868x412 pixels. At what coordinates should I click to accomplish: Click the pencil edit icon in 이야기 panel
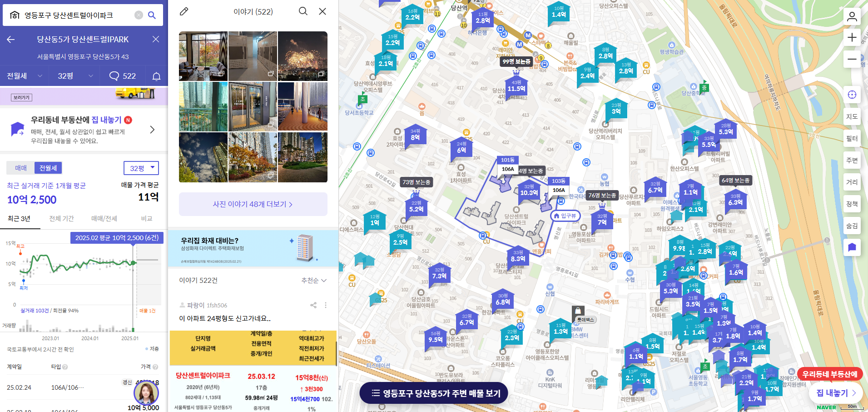click(x=184, y=11)
